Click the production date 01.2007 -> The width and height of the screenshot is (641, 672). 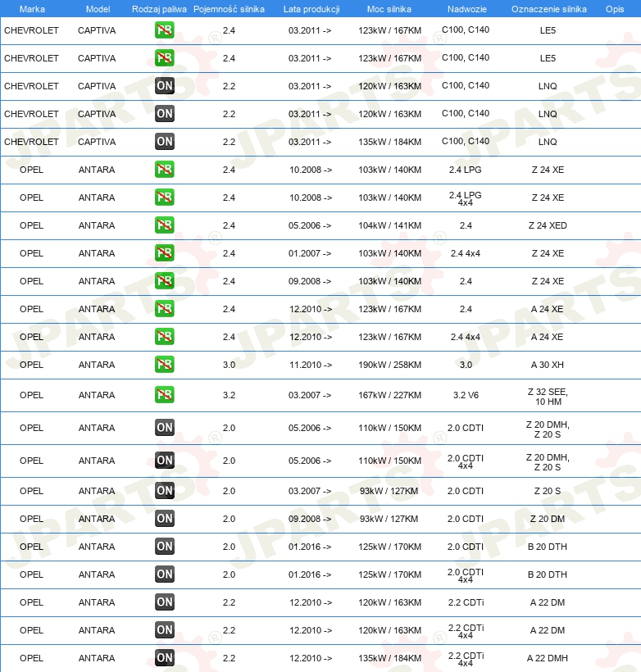(x=310, y=253)
